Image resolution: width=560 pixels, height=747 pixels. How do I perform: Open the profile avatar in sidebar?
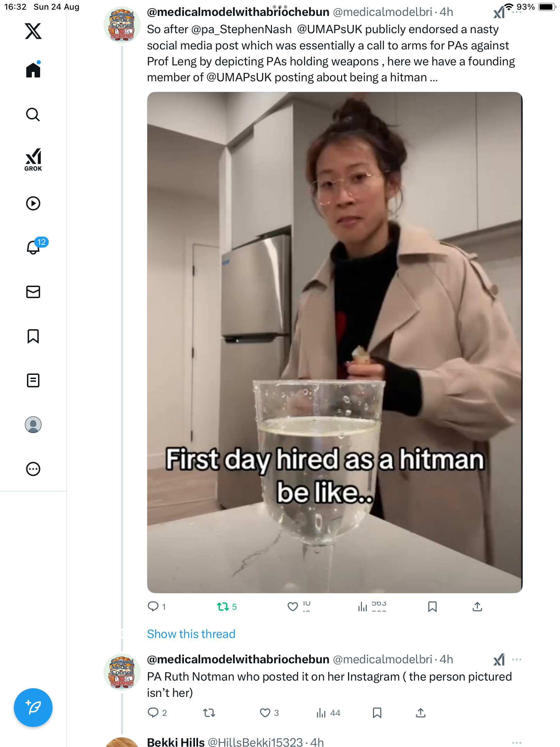click(x=33, y=425)
